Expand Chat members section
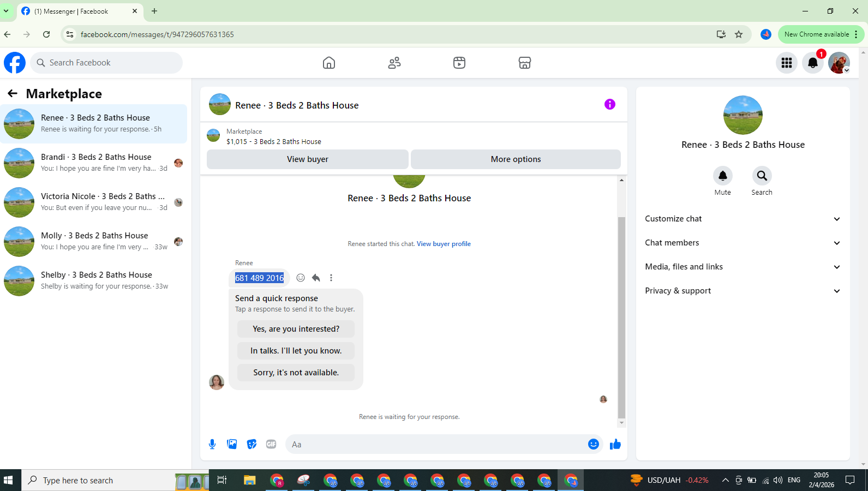The width and height of the screenshot is (868, 491). point(743,243)
